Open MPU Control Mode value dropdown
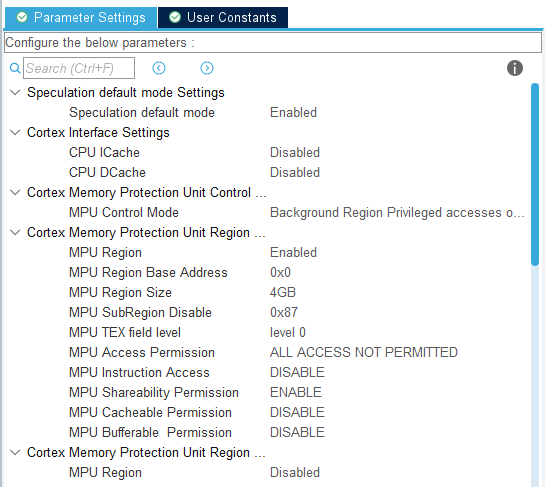 (397, 212)
